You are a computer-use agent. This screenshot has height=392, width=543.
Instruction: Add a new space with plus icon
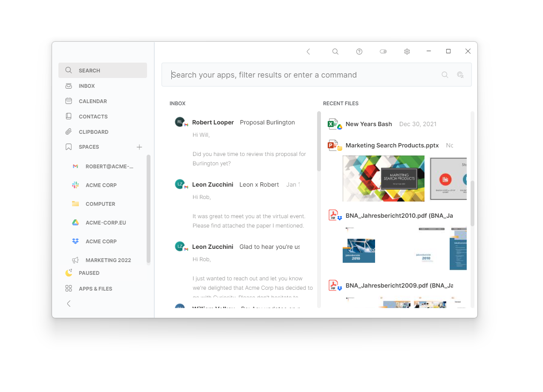tap(139, 147)
